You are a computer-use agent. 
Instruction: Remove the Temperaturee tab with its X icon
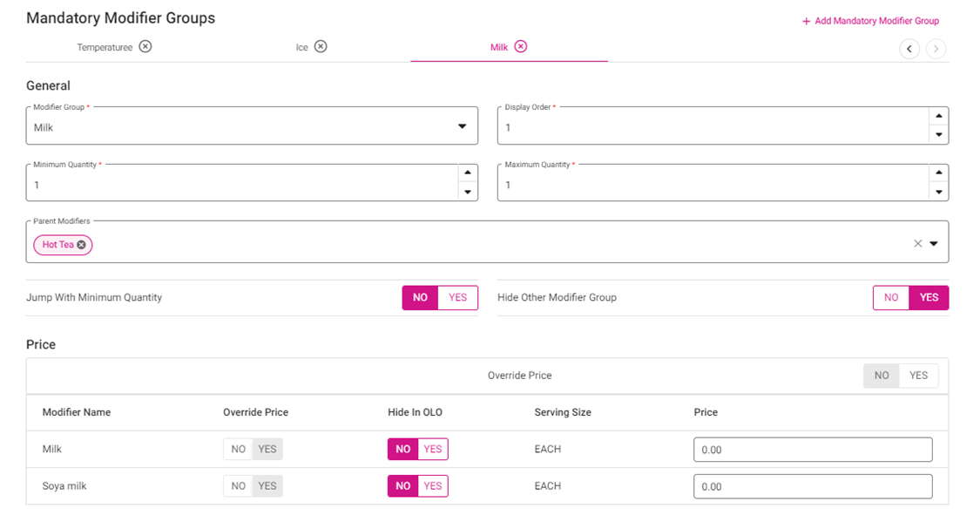(x=145, y=46)
